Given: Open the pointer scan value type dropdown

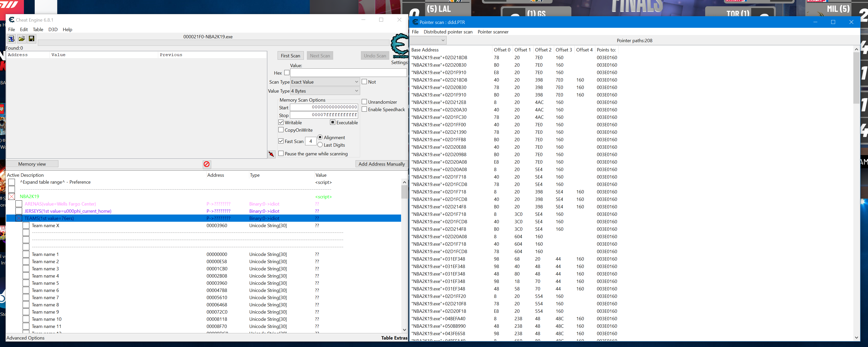Looking at the screenshot, I should (x=428, y=40).
